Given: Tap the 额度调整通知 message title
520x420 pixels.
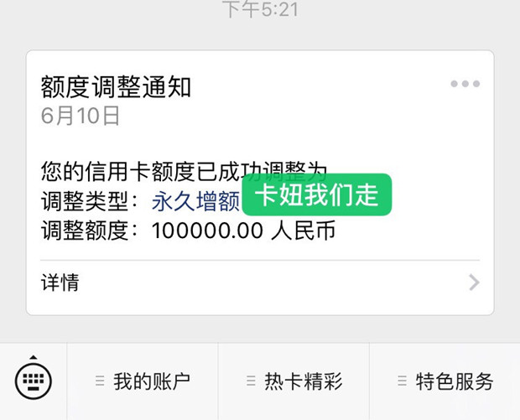Looking at the screenshot, I should 116,87.
